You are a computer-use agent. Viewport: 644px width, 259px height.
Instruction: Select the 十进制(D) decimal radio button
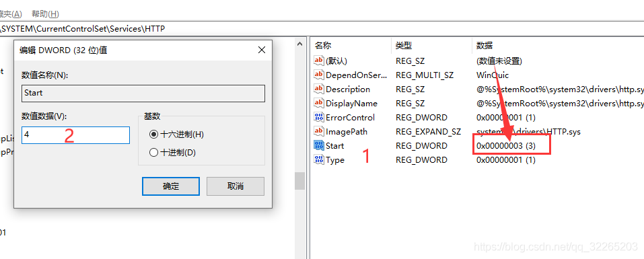pyautogui.click(x=153, y=153)
